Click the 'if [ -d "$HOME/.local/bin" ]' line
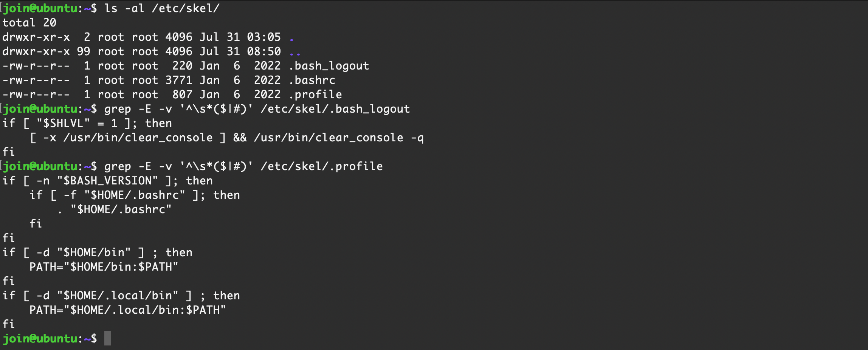 (121, 296)
